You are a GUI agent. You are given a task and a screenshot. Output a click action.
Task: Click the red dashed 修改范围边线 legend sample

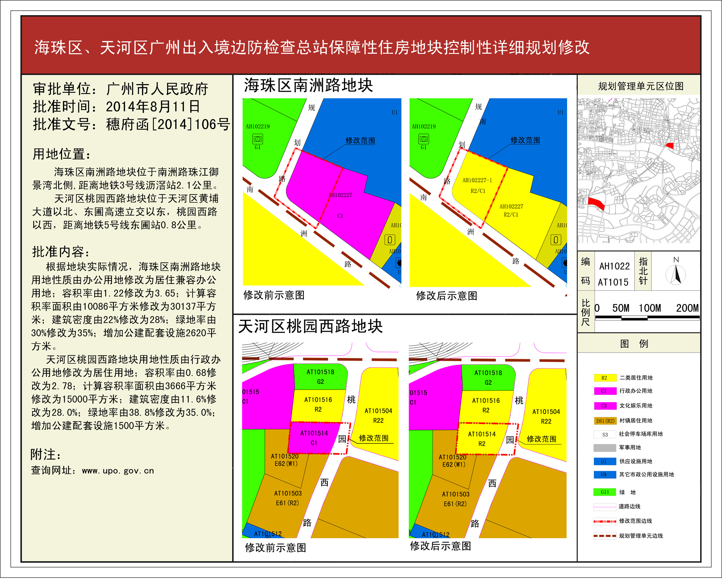point(605,521)
